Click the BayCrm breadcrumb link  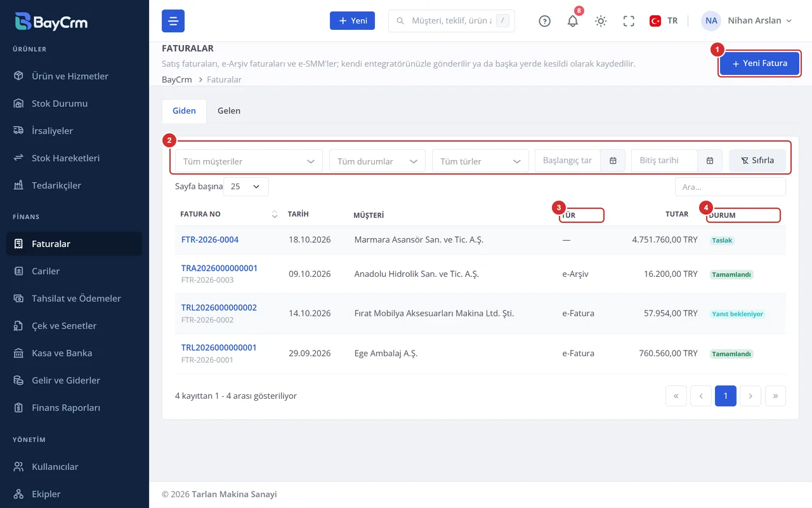click(x=177, y=79)
